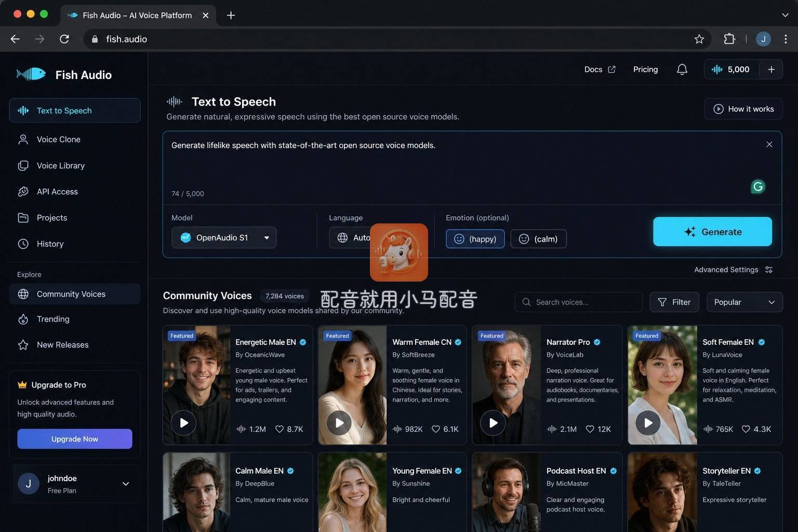Open the Chrome three-dot menu
The height and width of the screenshot is (532, 798).
click(x=786, y=39)
